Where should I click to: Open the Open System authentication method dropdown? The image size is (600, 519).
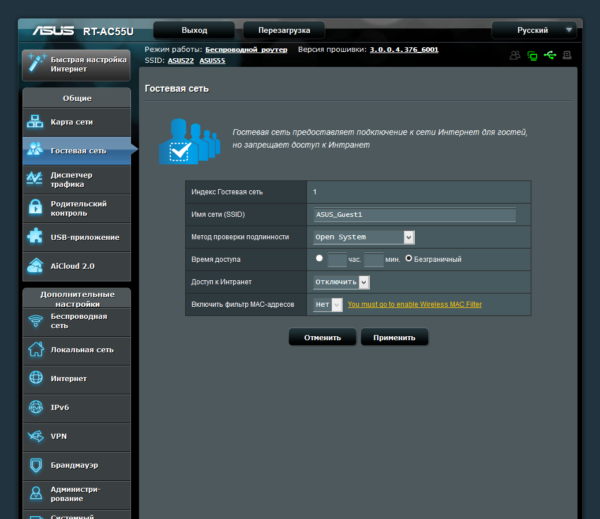pyautogui.click(x=364, y=237)
